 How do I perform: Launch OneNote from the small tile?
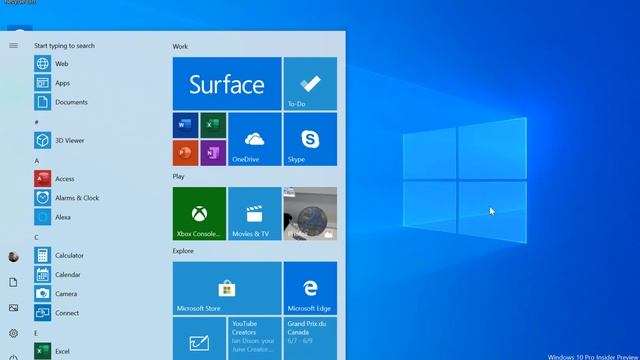pyautogui.click(x=213, y=153)
